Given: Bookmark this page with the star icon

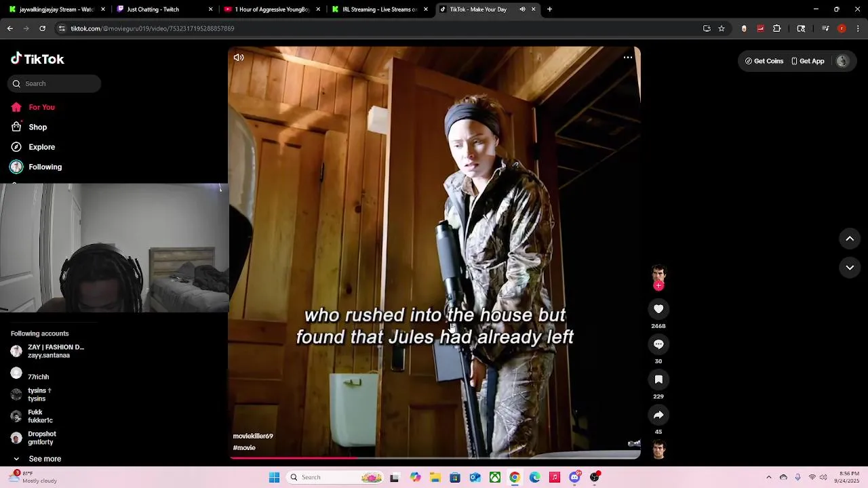Looking at the screenshot, I should (x=722, y=28).
